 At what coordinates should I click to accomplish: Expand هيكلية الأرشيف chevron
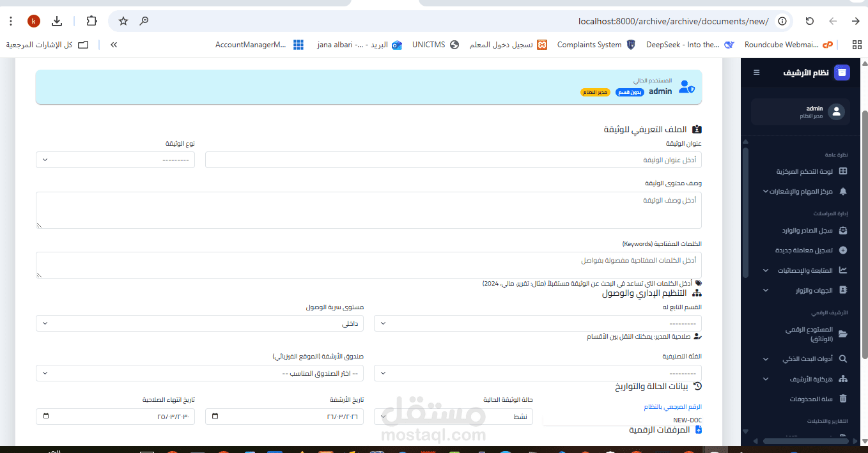coord(766,379)
